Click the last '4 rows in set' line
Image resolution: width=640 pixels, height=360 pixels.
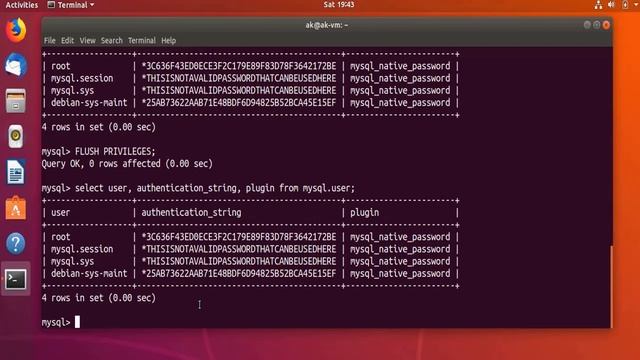coord(99,298)
